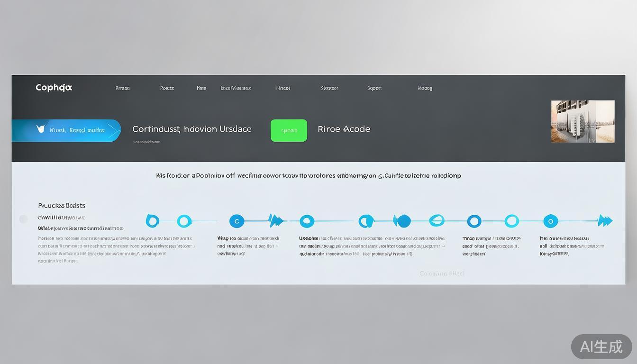Open the Sntoor dropdown in the navigation bar
637x364 pixels.
pyautogui.click(x=329, y=88)
